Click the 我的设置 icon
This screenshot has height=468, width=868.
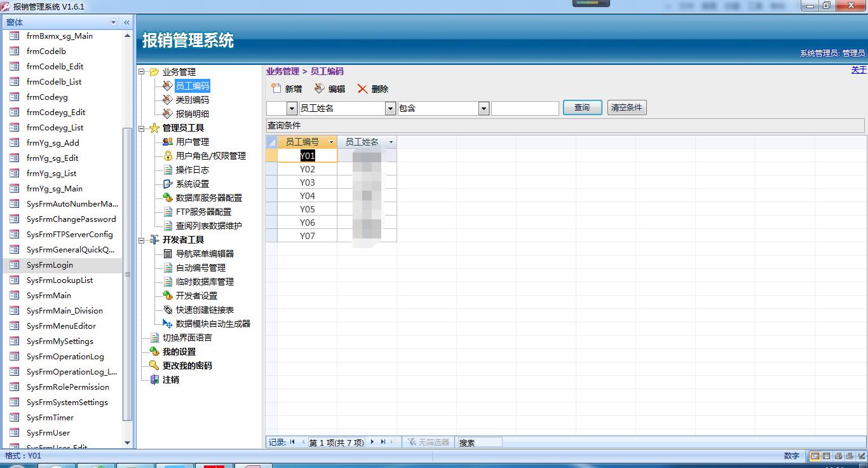(x=154, y=352)
